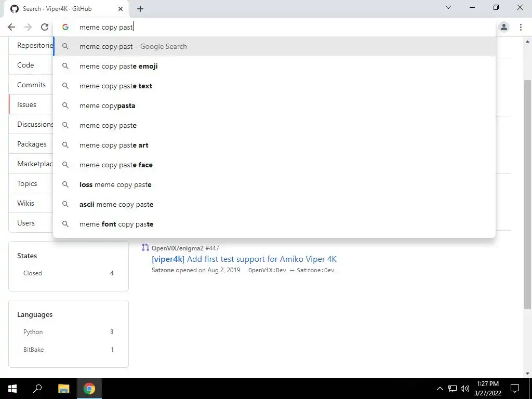The height and width of the screenshot is (399, 532).
Task: Choose 'meme copy paste text' suggestion
Action: click(x=274, y=86)
